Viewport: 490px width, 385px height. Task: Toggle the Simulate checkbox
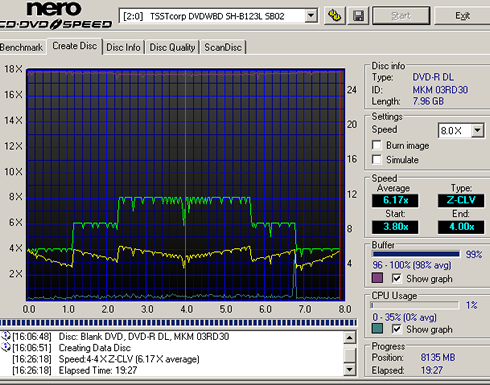tap(377, 159)
